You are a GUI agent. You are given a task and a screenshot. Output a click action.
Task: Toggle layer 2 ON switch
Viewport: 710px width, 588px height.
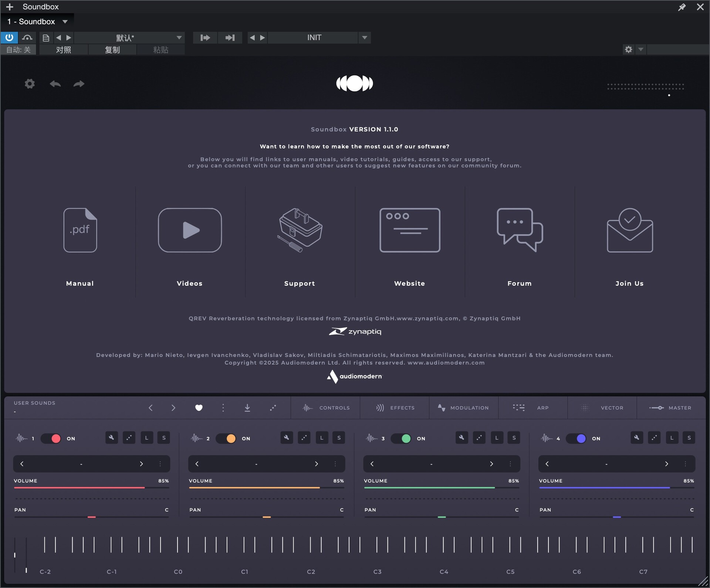[226, 439]
